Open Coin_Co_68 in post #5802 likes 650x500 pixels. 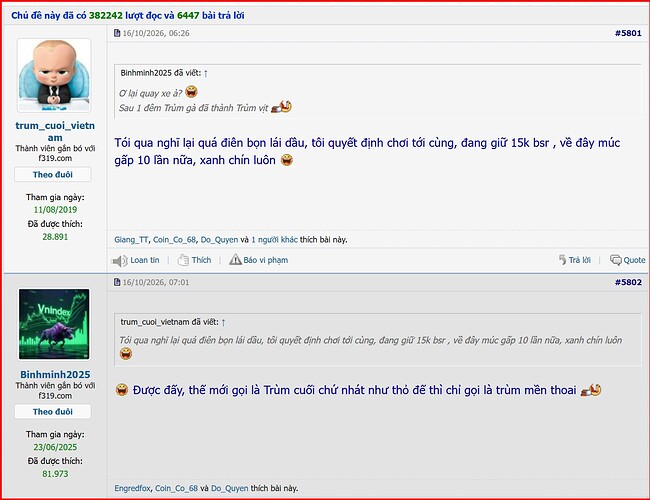click(177, 488)
